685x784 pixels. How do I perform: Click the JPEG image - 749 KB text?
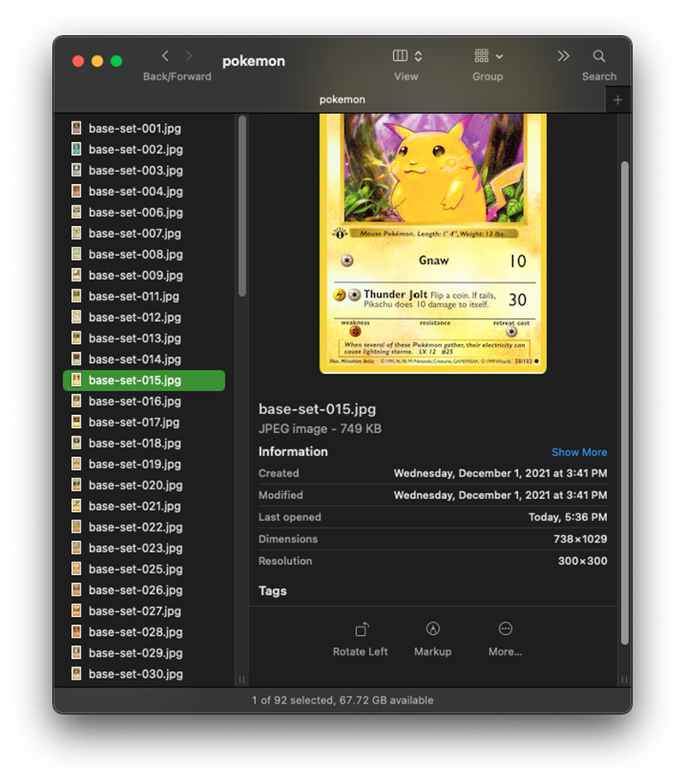pos(319,429)
